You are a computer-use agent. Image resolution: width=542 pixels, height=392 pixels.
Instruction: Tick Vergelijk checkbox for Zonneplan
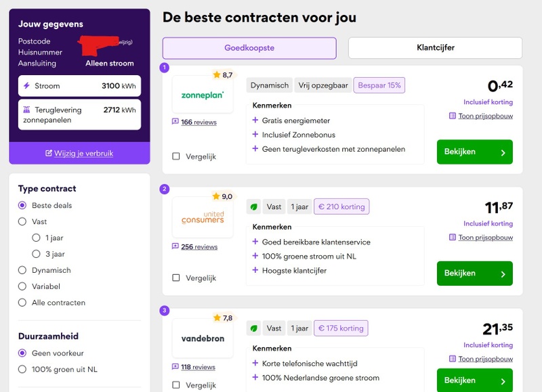(x=176, y=156)
